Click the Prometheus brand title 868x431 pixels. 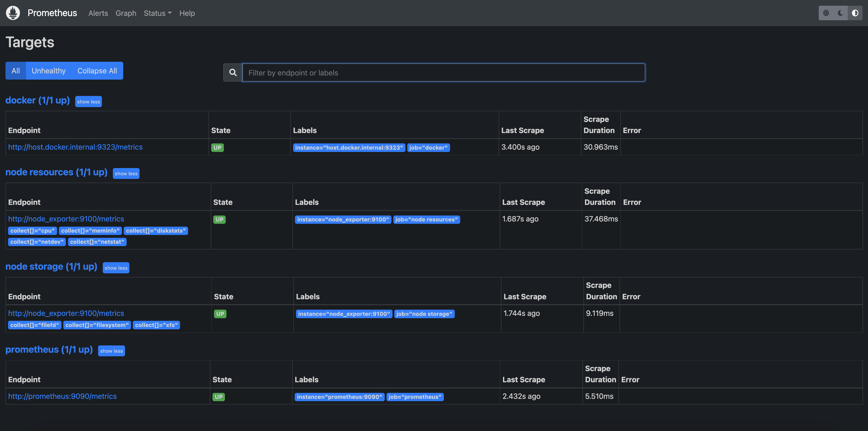click(52, 13)
